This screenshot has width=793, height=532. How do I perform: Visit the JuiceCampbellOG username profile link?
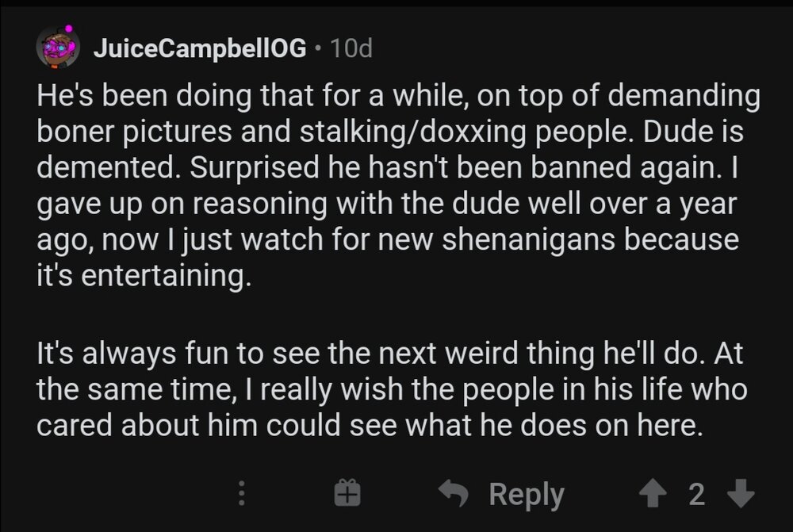(x=199, y=49)
